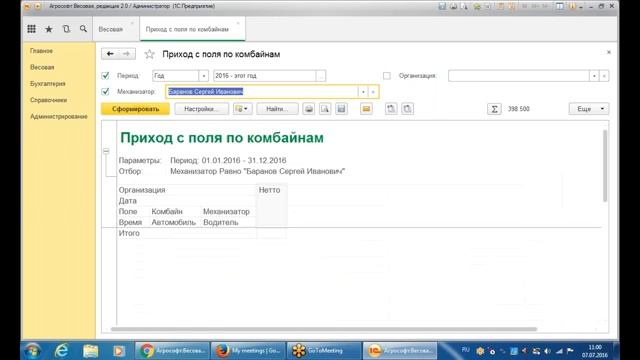
Task: Open Администрирование section in sidebar
Action: pyautogui.click(x=59, y=116)
